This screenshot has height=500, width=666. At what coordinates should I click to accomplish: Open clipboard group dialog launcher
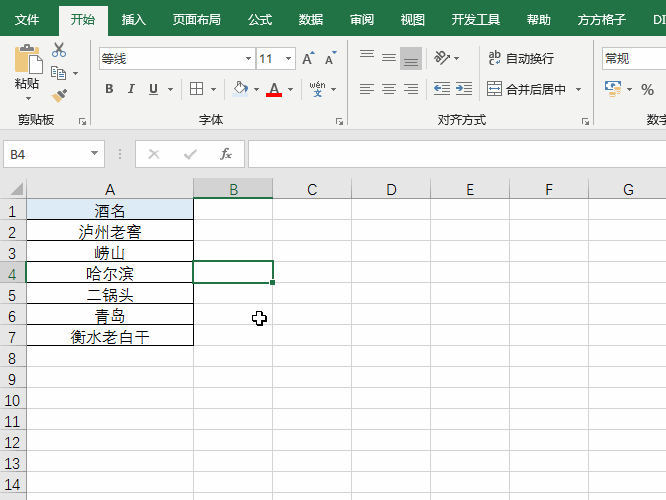(x=82, y=122)
